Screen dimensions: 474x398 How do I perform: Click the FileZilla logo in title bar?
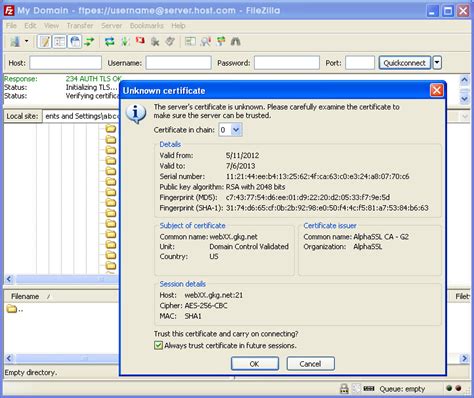[9, 11]
